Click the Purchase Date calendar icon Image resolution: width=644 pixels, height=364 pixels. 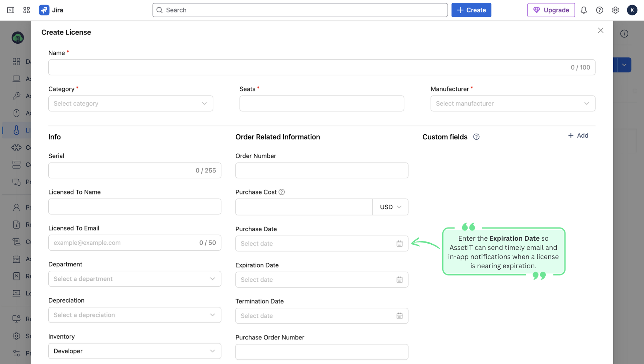tap(399, 244)
